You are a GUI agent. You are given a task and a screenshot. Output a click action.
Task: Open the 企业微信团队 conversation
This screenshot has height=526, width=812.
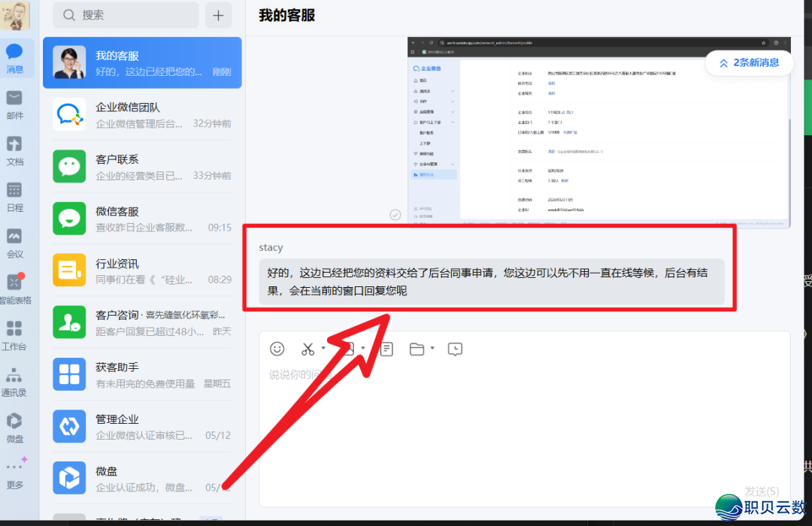[142, 114]
